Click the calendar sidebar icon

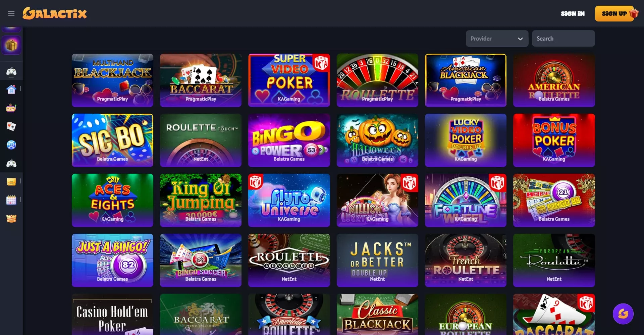tap(11, 200)
